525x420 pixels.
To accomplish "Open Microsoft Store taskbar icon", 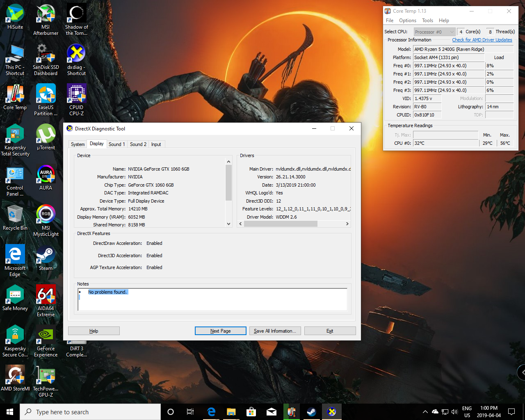I will pyautogui.click(x=251, y=412).
